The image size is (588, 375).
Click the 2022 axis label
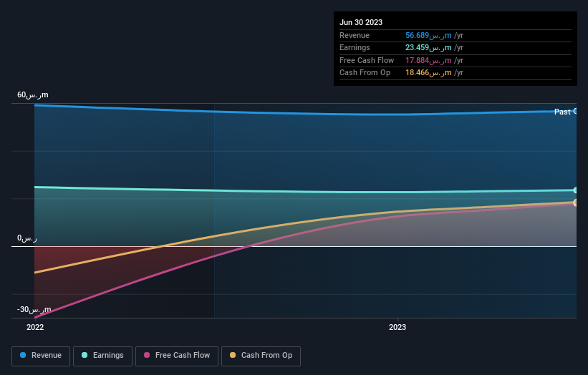pos(35,327)
